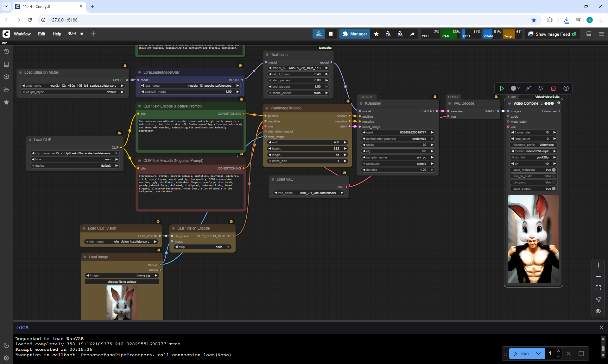Pin the selected node with pin icon
The image size is (608, 364).
(x=541, y=88)
